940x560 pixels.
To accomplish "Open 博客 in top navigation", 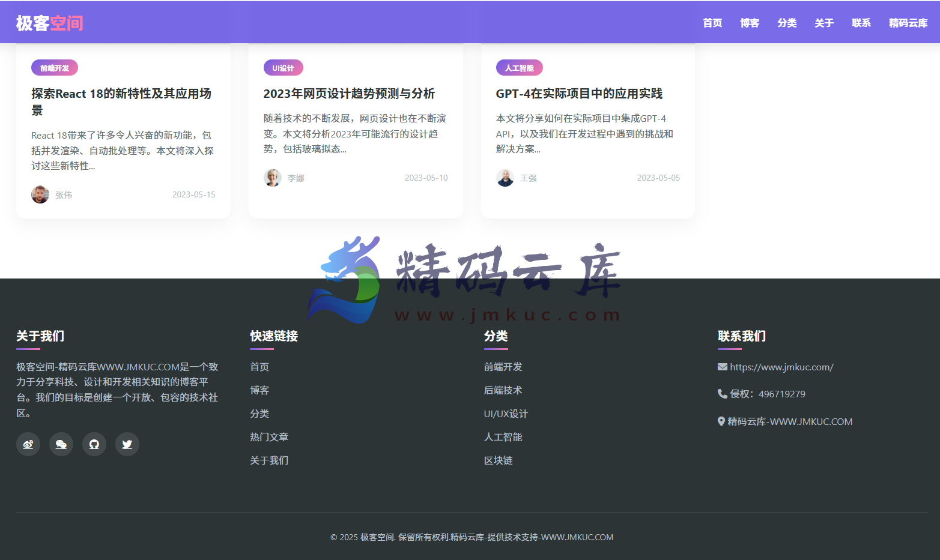I will coord(750,23).
